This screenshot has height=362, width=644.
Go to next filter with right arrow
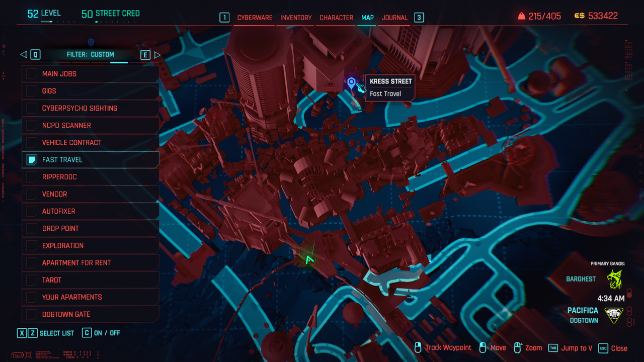[157, 55]
